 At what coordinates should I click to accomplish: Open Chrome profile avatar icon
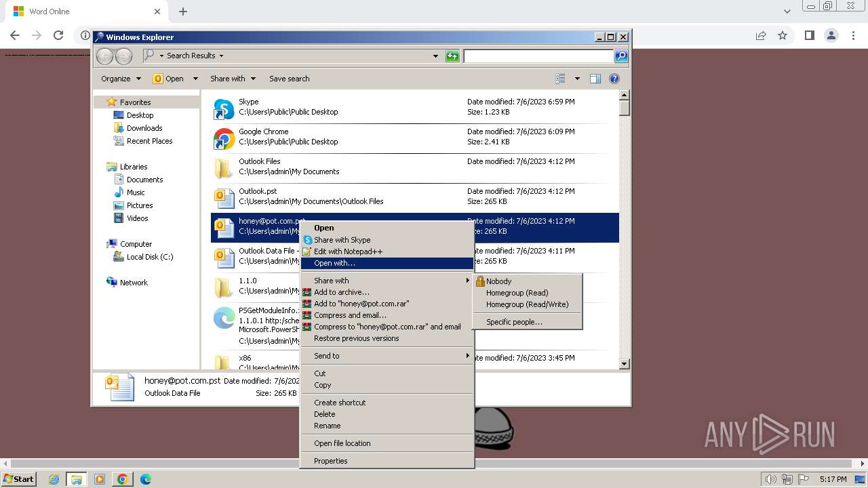(x=831, y=35)
